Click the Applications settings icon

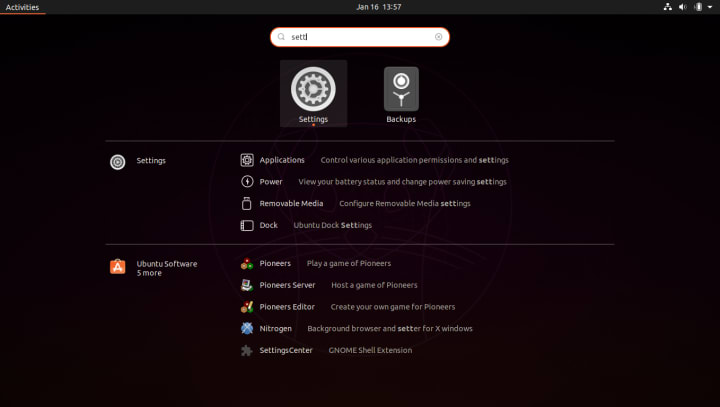click(247, 160)
